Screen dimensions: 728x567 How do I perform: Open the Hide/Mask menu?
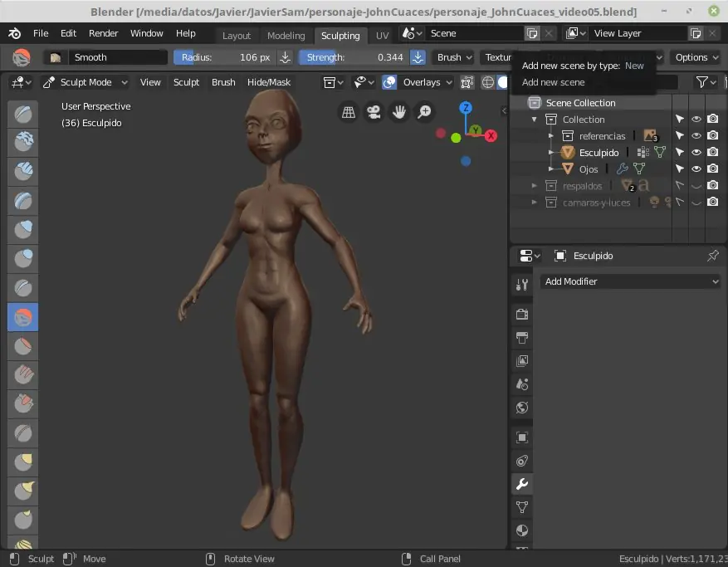tap(269, 83)
